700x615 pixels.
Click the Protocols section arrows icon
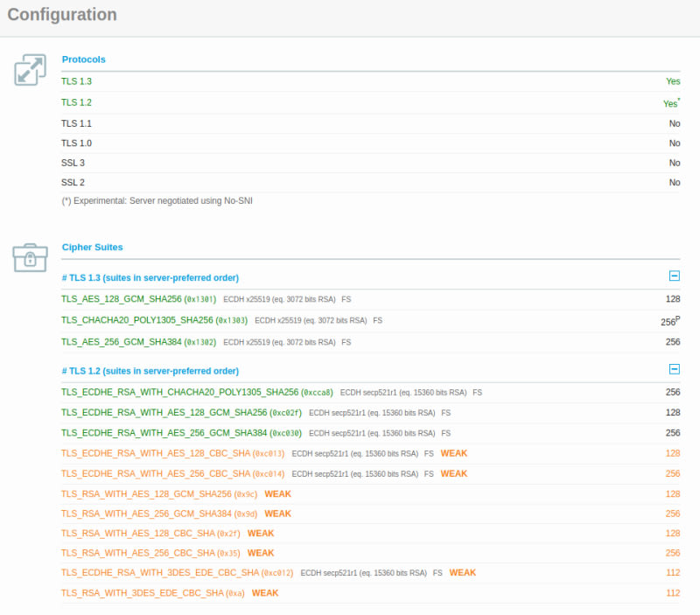click(x=30, y=70)
